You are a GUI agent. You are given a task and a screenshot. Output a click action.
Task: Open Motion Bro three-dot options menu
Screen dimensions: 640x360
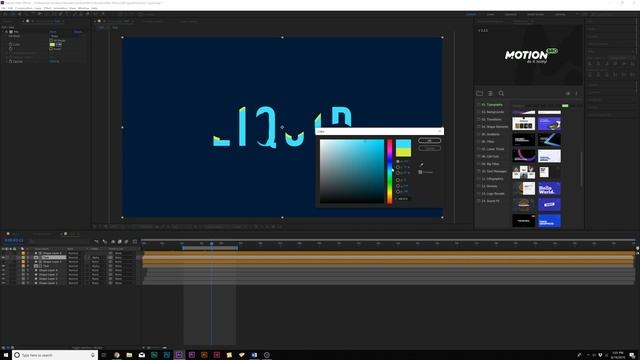coord(576,93)
